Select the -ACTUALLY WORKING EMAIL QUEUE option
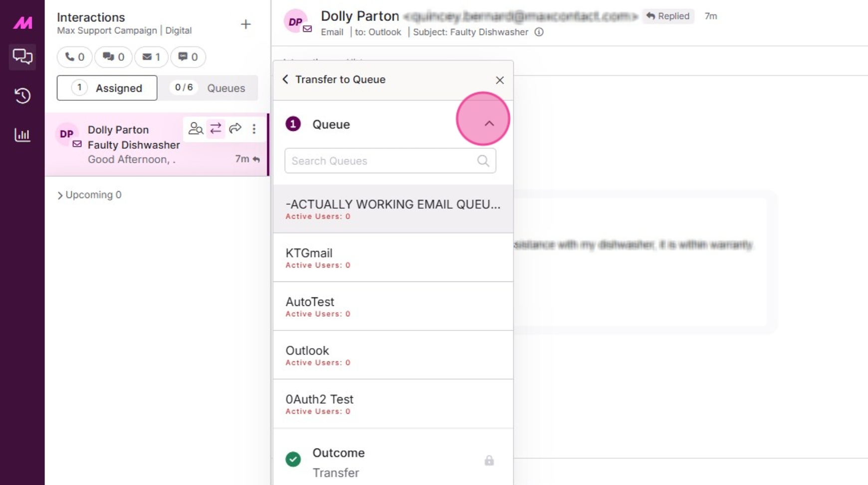This screenshot has height=485, width=868. (x=393, y=209)
